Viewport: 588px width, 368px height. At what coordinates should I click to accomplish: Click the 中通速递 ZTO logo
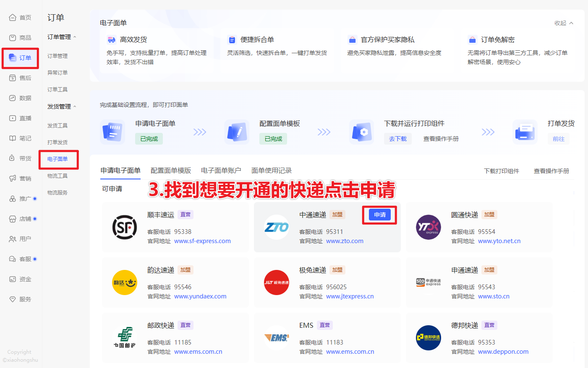277,227
